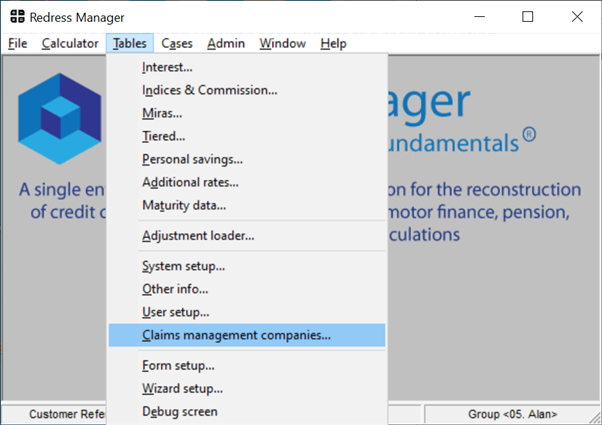Image resolution: width=602 pixels, height=425 pixels.
Task: Click the Redress Manager title bar icon
Action: (x=17, y=17)
